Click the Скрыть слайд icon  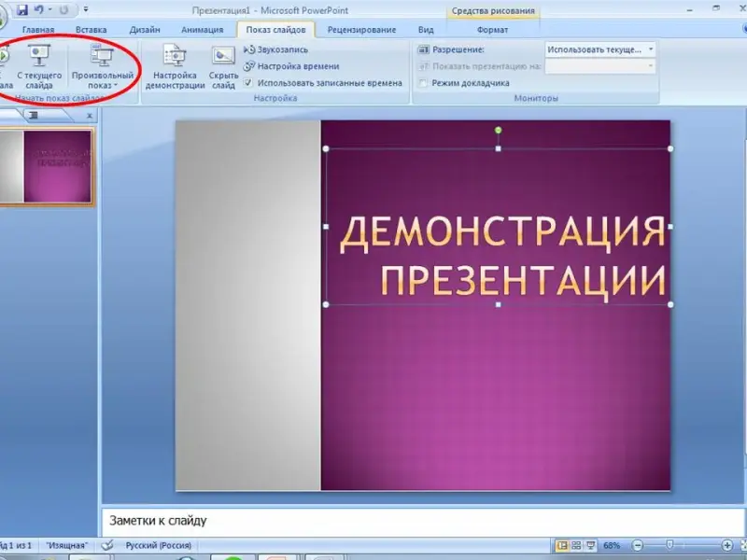click(223, 65)
